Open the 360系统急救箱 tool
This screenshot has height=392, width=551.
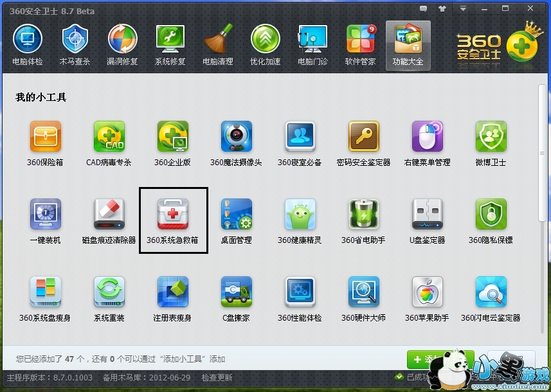pyautogui.click(x=172, y=215)
